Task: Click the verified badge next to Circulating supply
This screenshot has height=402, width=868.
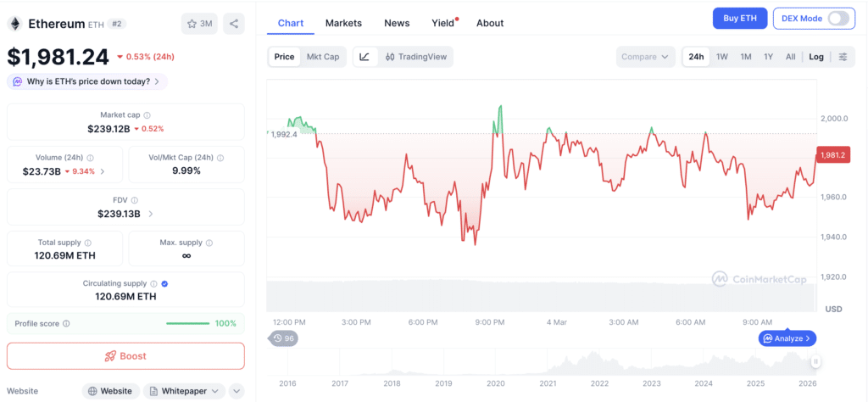Action: pyautogui.click(x=165, y=283)
